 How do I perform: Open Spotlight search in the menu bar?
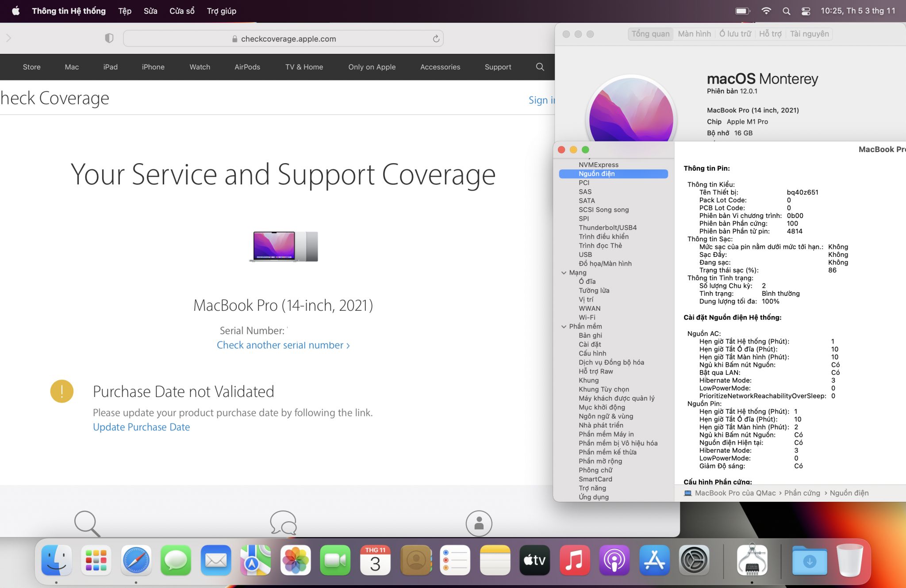click(x=786, y=11)
